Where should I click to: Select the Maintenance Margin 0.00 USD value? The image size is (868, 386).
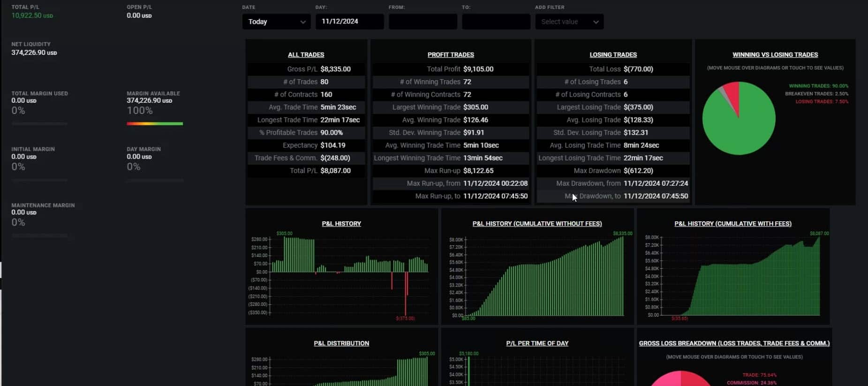(24, 212)
